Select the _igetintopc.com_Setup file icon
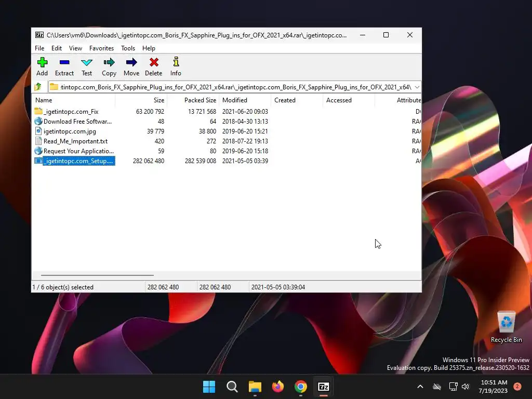Viewport: 532px width, 399px height. [x=38, y=161]
